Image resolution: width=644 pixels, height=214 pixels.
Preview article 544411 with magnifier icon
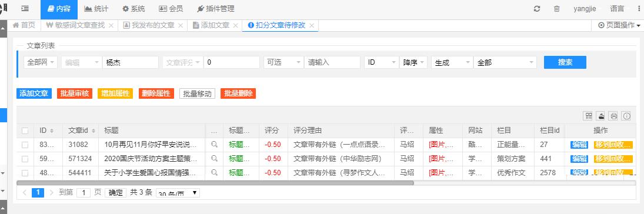coord(214,172)
